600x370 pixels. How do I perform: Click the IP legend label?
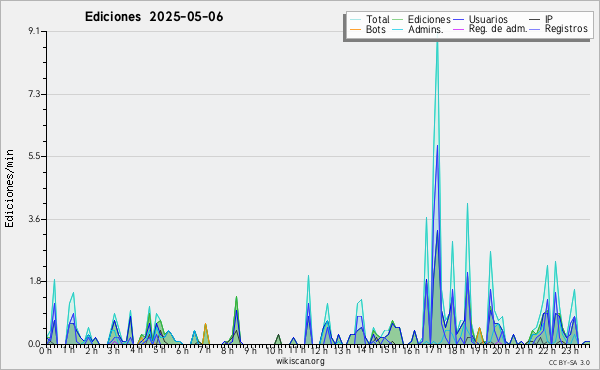pos(549,19)
